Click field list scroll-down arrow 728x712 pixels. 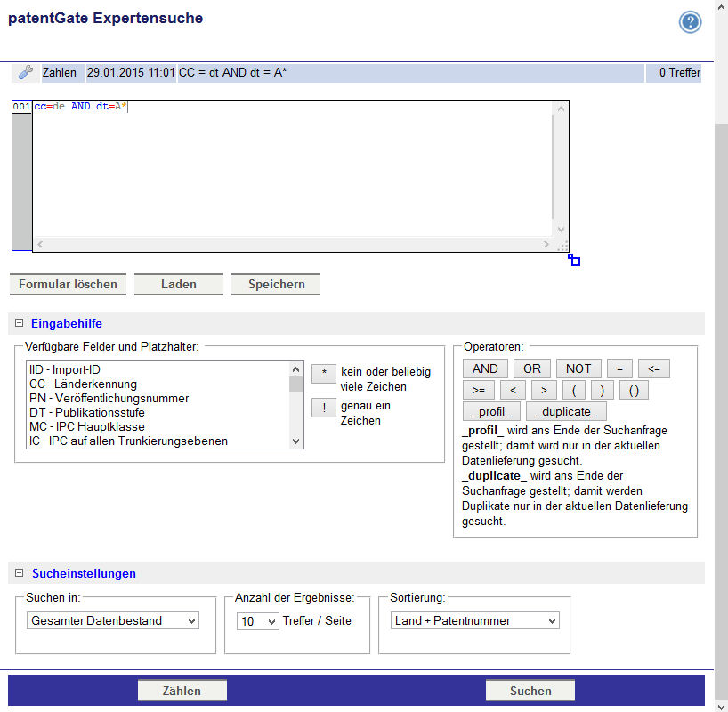(295, 441)
